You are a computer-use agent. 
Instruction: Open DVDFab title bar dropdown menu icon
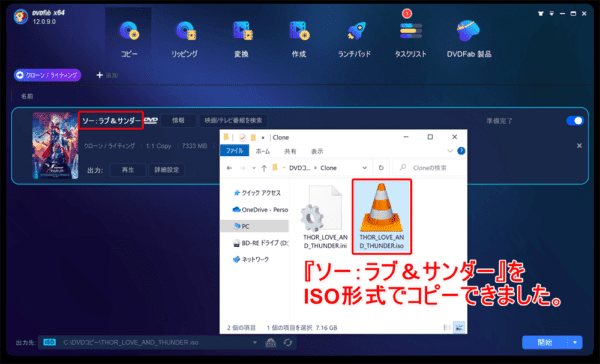point(551,13)
